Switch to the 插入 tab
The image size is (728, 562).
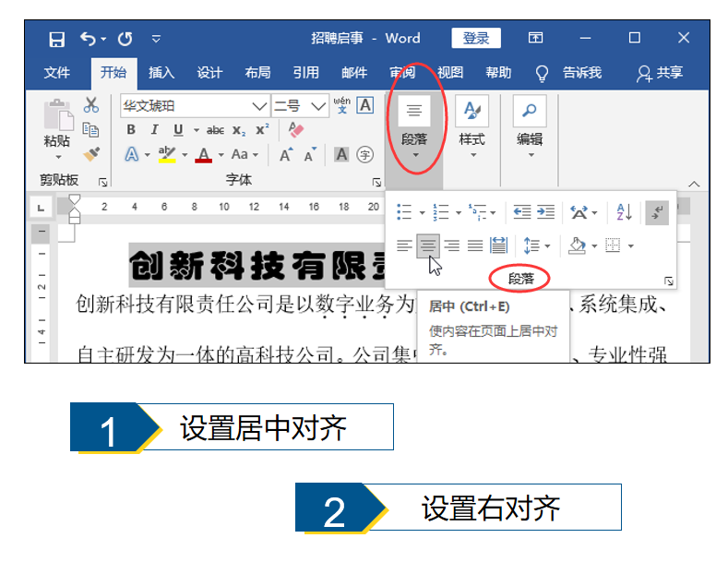161,73
